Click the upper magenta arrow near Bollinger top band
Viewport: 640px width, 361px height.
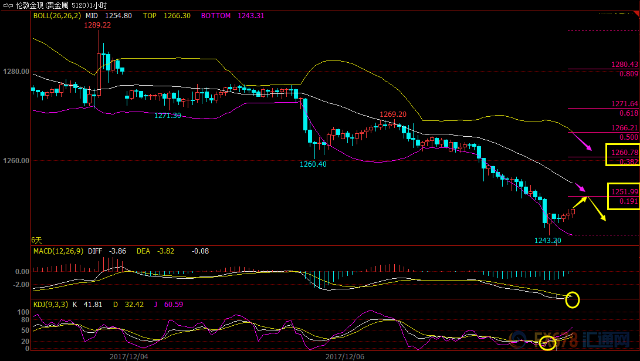580,140
